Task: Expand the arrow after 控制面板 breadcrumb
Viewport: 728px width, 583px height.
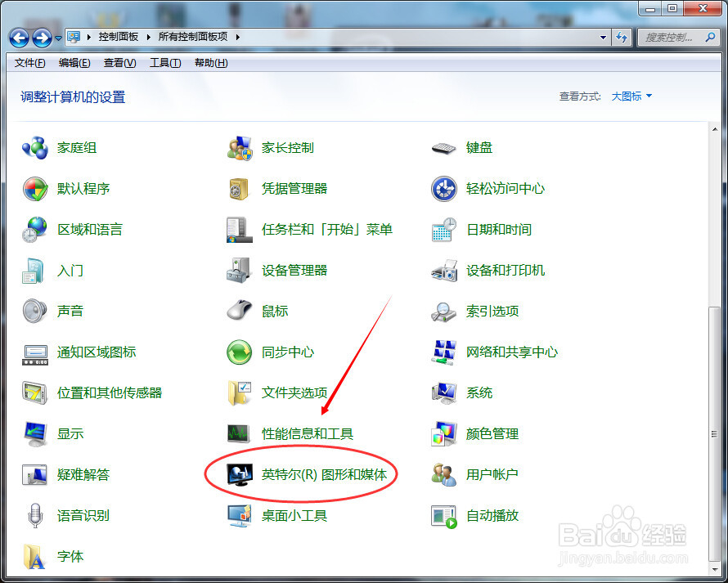Action: click(149, 37)
